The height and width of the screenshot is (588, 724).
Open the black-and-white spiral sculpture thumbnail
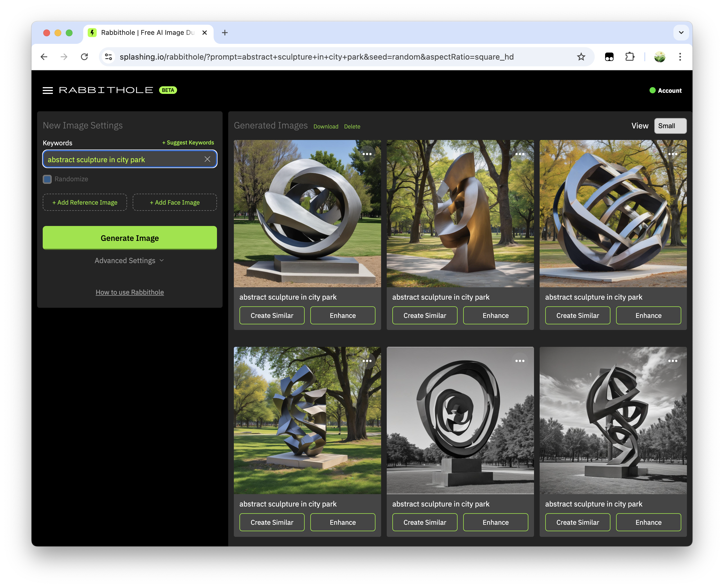pyautogui.click(x=460, y=420)
